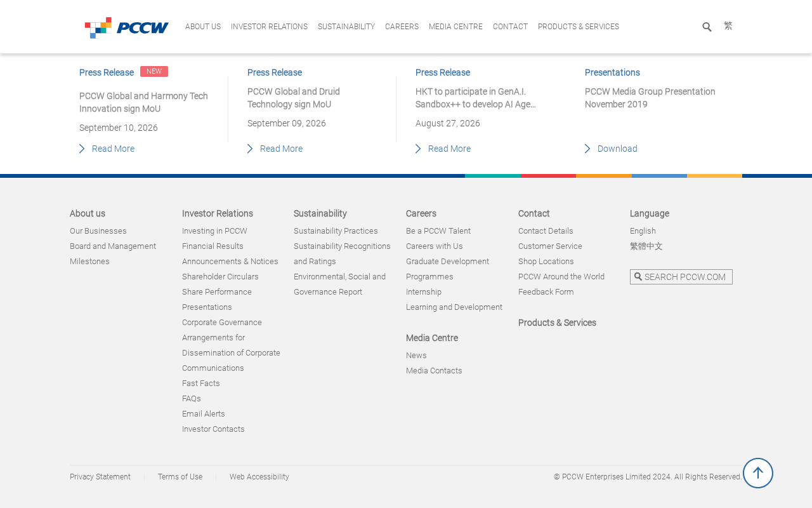This screenshot has width=812, height=508.
Task: Select 繁體中文 language in footer
Action: (646, 246)
